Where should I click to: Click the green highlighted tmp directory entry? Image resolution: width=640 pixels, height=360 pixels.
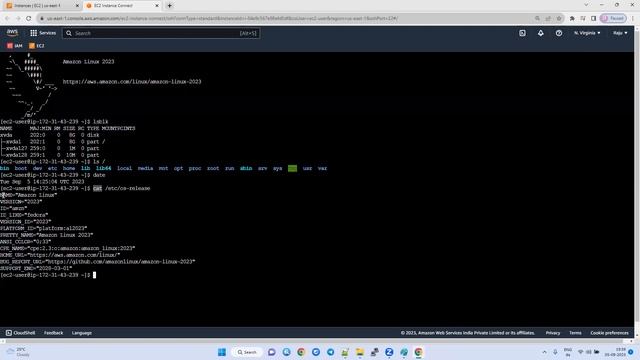[x=292, y=168]
